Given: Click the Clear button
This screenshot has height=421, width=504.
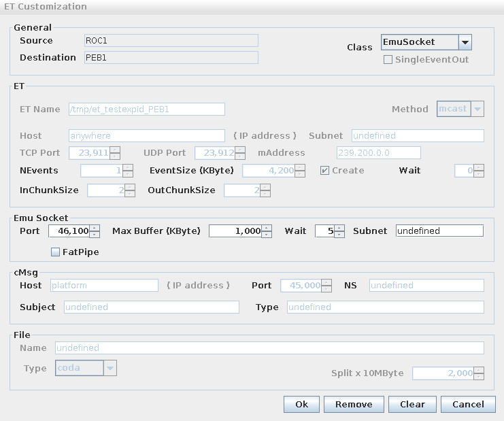Looking at the screenshot, I should [412, 404].
